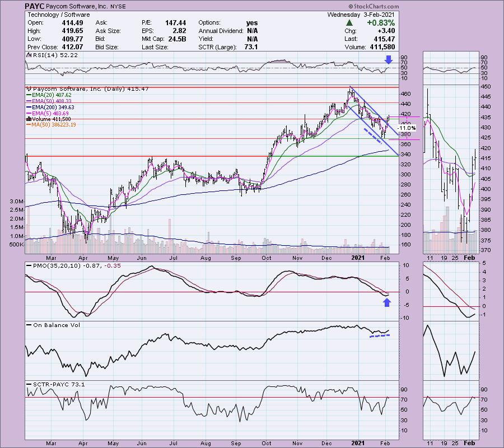Click the +0.83% percent change

tap(381, 23)
